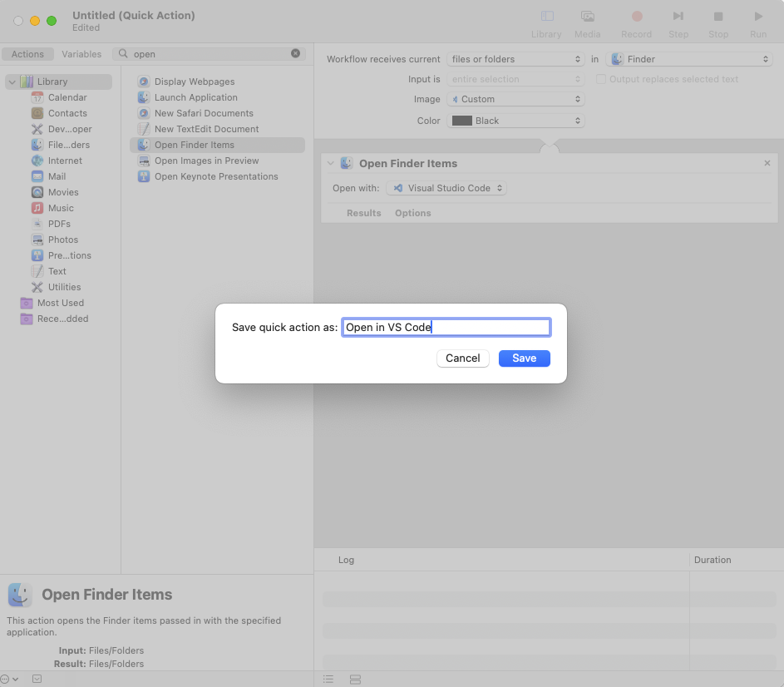Screen dimensions: 784x687
Task: Toggle Output replaces selected text checkbox
Action: (601, 79)
